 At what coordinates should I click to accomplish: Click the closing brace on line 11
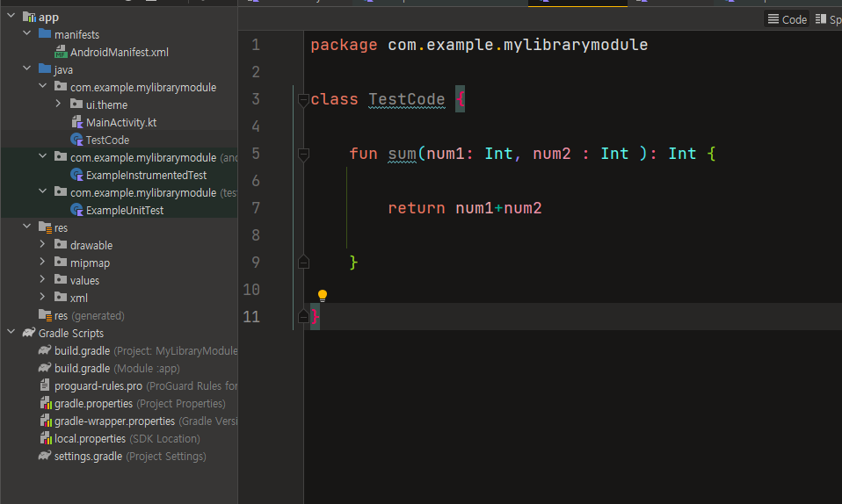[316, 317]
